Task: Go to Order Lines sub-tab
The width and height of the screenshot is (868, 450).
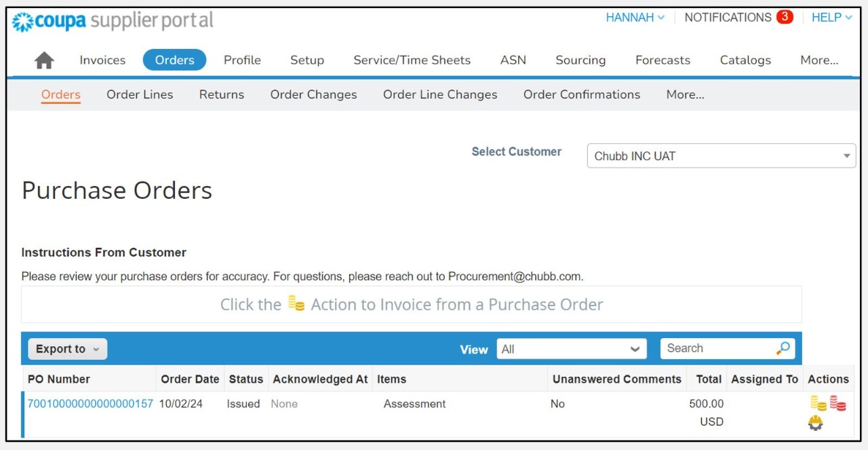Action: (x=140, y=95)
